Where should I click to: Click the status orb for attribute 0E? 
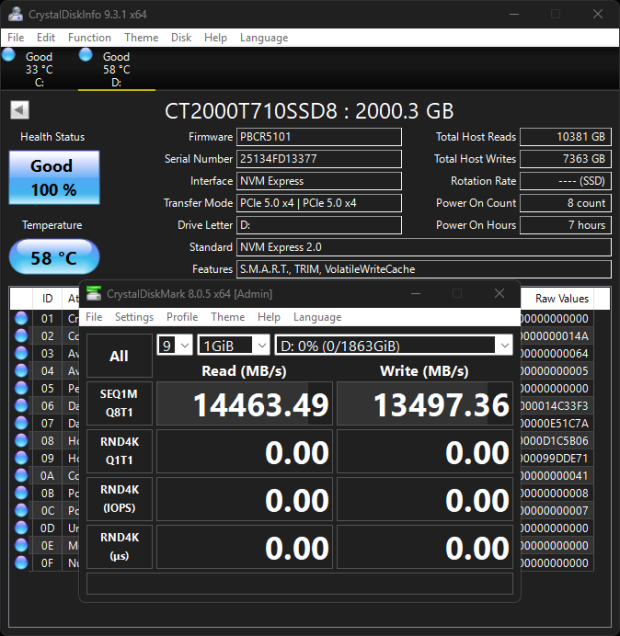coord(21,545)
